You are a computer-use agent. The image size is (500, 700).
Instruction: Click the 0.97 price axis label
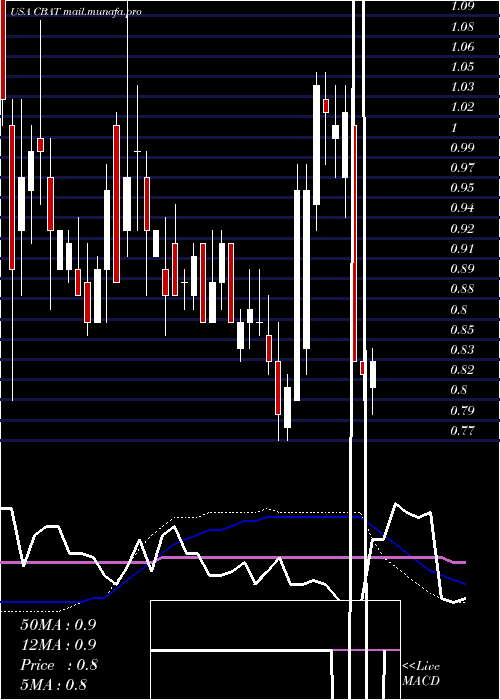(462, 168)
